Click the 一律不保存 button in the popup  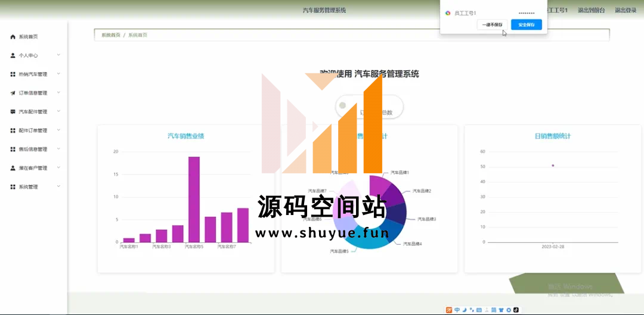[492, 24]
